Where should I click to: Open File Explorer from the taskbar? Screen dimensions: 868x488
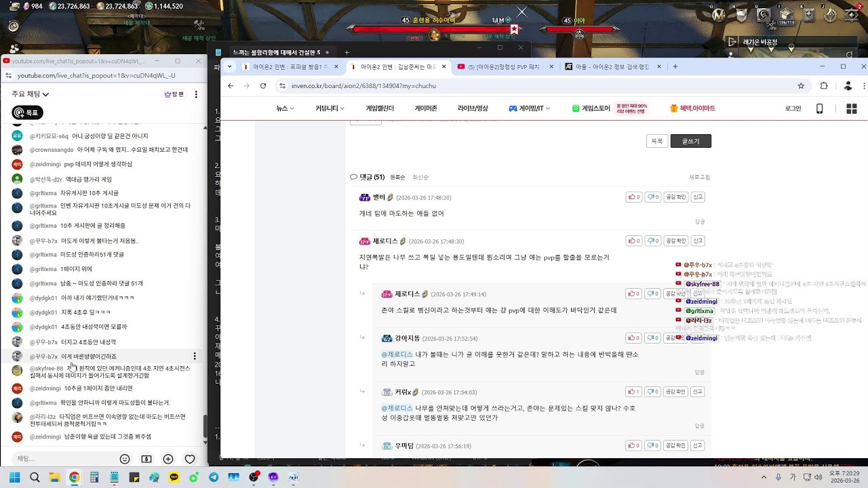(54, 477)
